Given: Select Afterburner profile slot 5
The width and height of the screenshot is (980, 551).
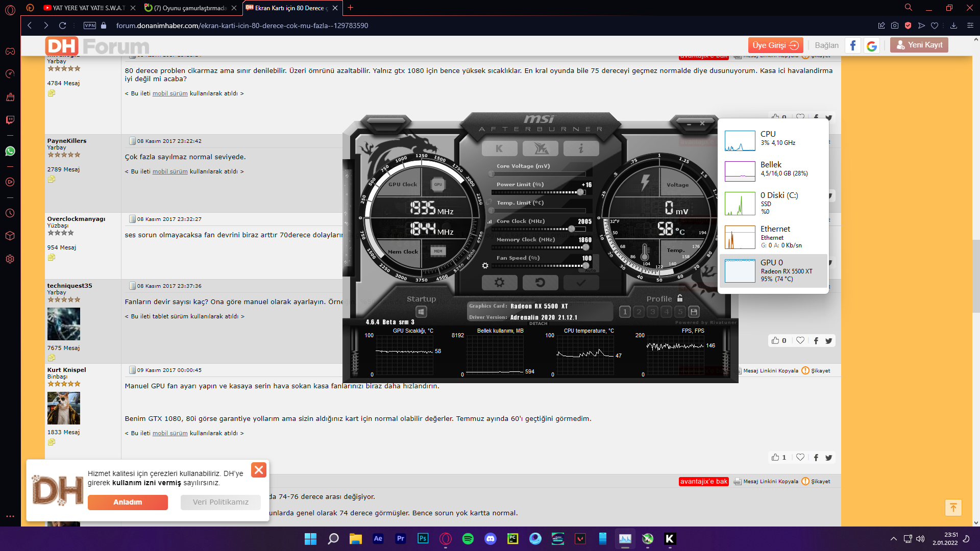Looking at the screenshot, I should [680, 312].
